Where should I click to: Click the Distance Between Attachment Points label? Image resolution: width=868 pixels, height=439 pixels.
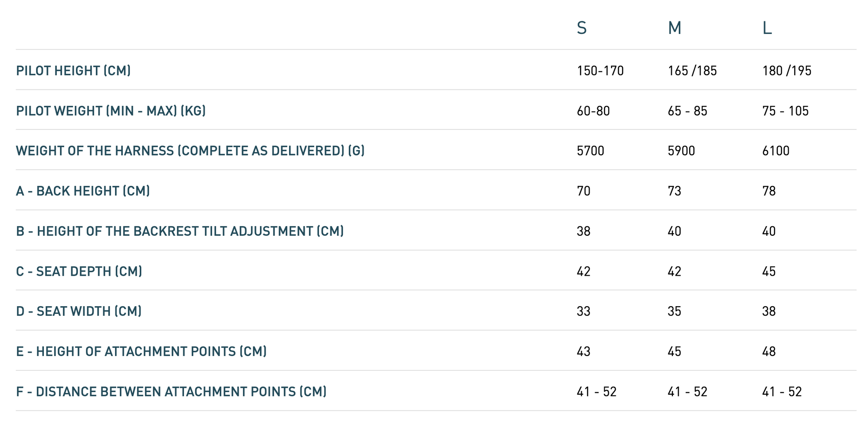(x=171, y=391)
